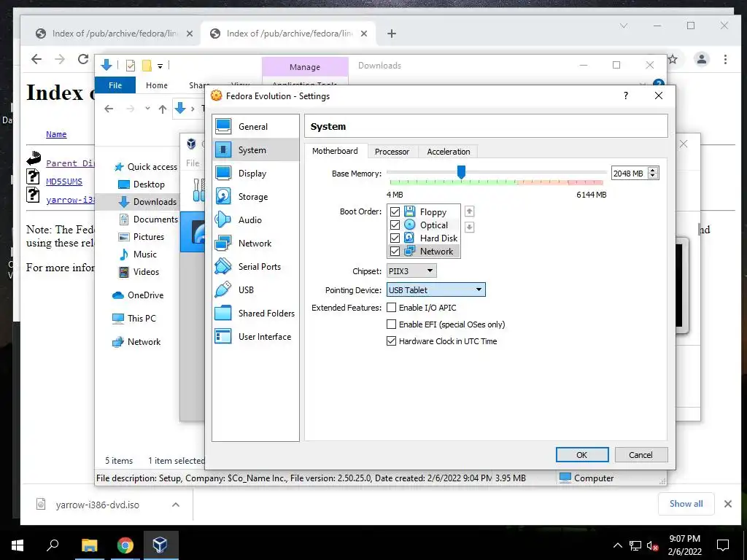The height and width of the screenshot is (560, 747).
Task: Open the notification center icon
Action: [723, 545]
